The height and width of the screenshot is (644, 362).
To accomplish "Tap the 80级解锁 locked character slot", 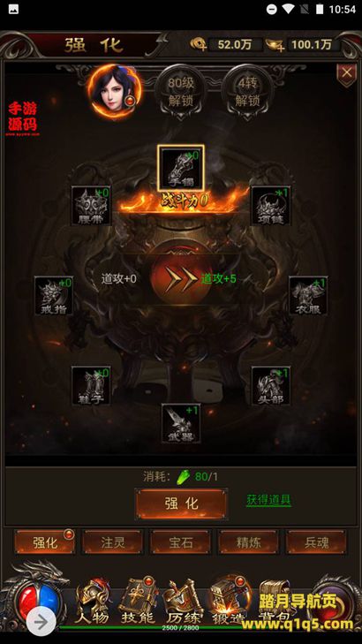I will (181, 92).
